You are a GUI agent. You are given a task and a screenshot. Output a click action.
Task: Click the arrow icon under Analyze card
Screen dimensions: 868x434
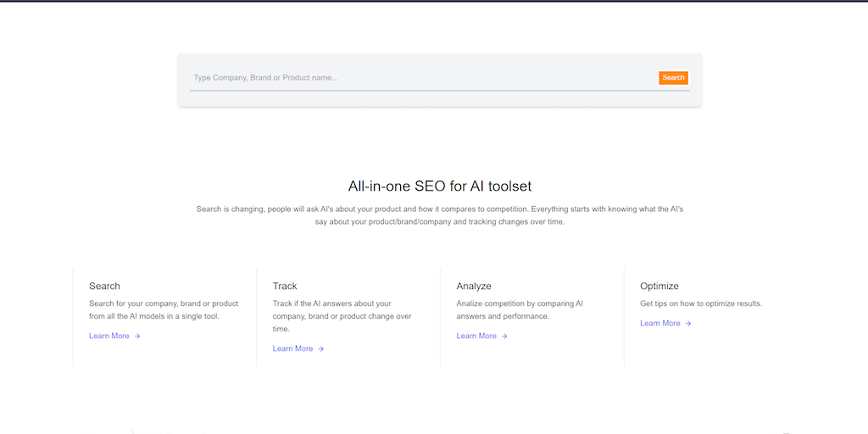(504, 337)
